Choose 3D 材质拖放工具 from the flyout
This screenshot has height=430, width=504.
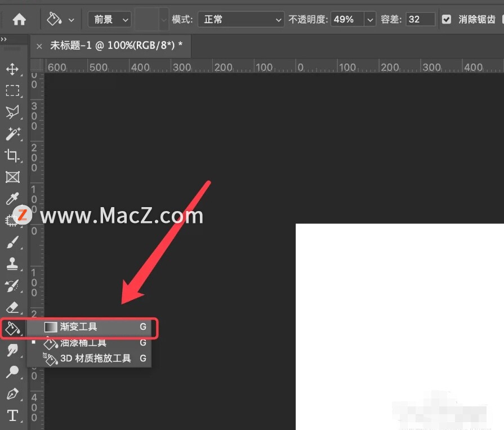coord(89,359)
